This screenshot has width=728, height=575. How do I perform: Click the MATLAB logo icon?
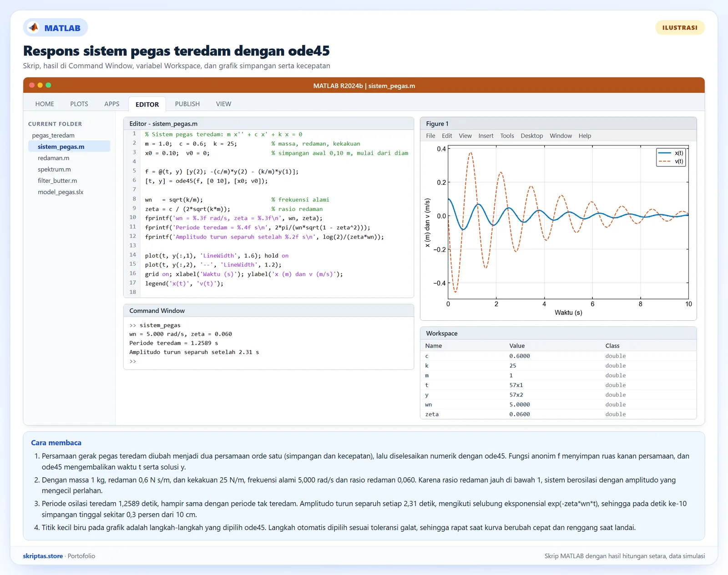pyautogui.click(x=34, y=28)
